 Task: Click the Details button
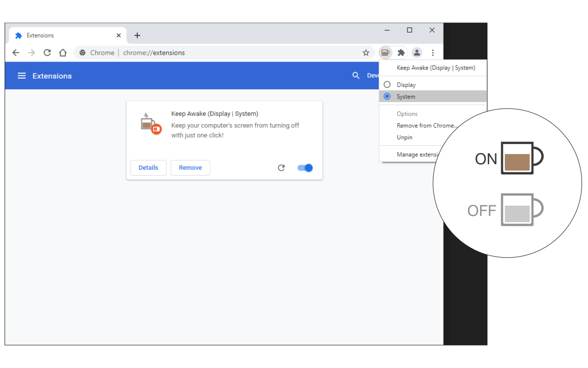coord(148,168)
